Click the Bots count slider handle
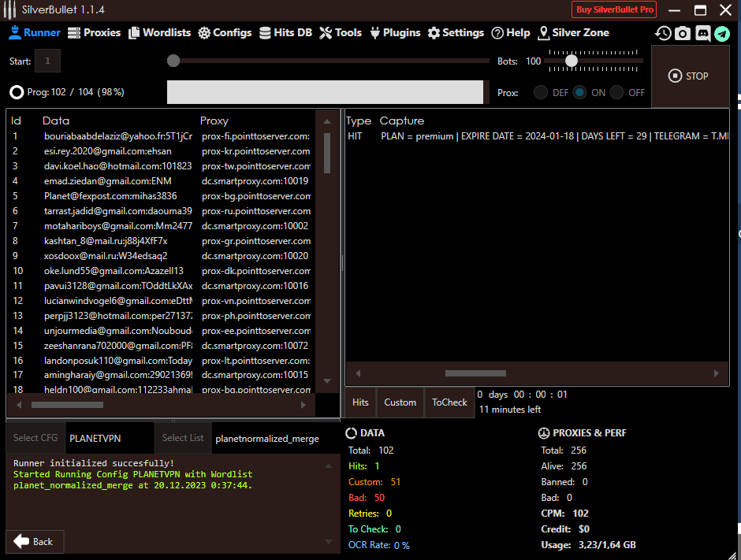Viewport: 741px width, 560px height. click(572, 61)
